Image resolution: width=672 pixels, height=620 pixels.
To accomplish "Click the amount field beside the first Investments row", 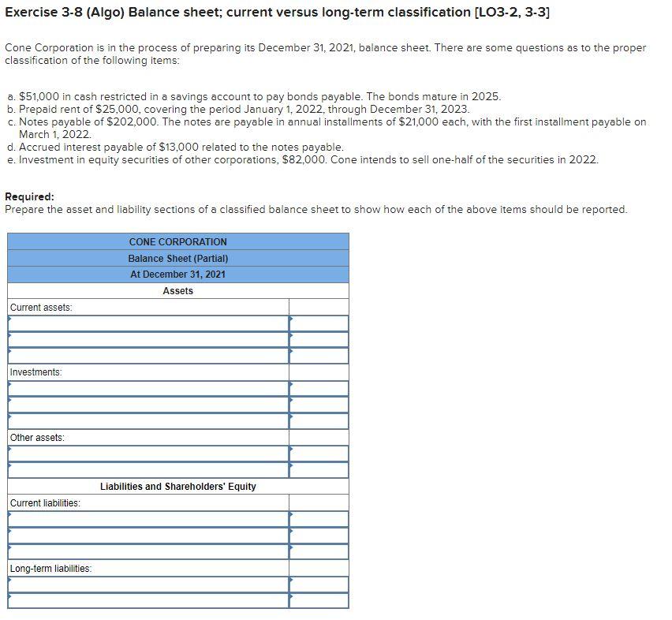I will tap(319, 385).
